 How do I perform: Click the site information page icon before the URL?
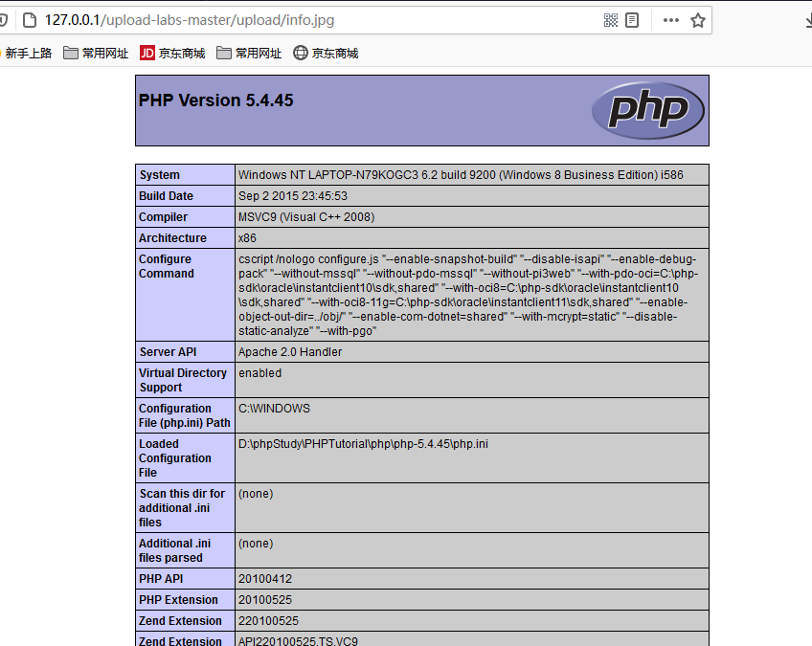(30, 20)
